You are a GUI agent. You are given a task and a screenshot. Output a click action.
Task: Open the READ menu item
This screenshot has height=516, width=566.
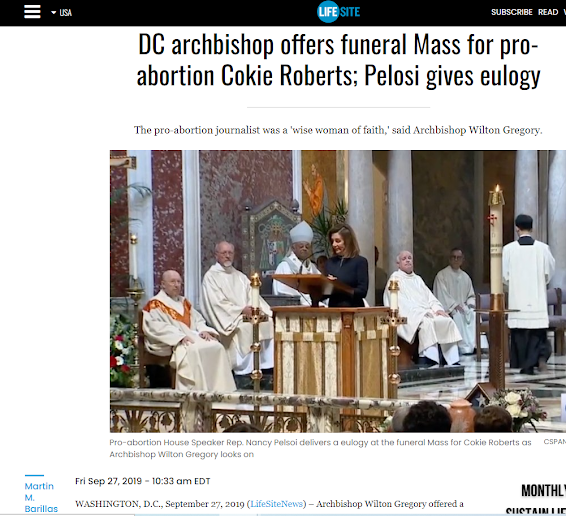click(548, 12)
